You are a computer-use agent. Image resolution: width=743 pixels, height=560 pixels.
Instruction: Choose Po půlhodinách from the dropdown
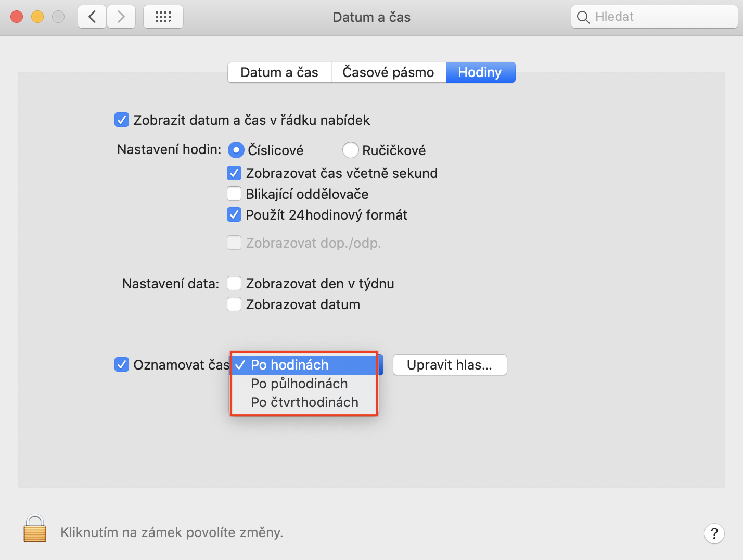(x=299, y=384)
